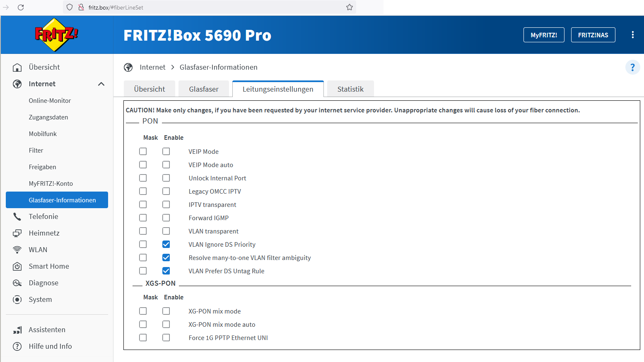Image resolution: width=644 pixels, height=362 pixels.
Task: Click the breadcrumb globe icon
Action: pos(128,67)
